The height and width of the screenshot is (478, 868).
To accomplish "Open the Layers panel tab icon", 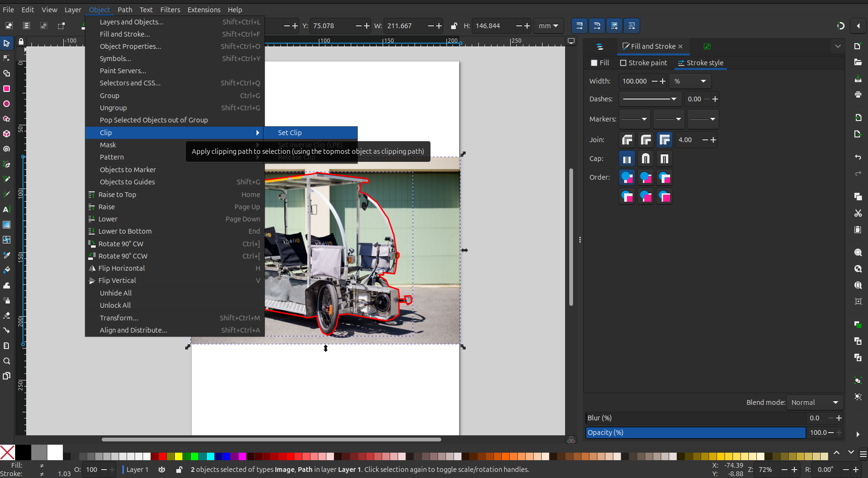I will (x=600, y=46).
